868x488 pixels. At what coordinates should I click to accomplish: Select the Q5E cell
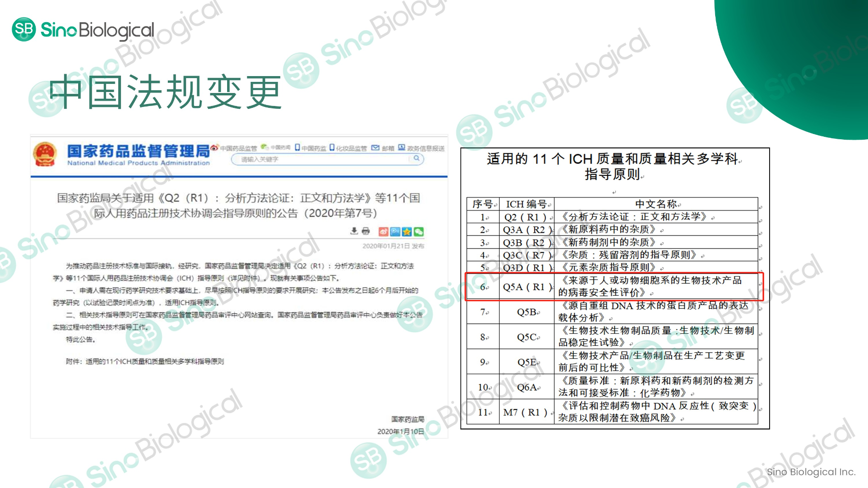[x=527, y=362]
